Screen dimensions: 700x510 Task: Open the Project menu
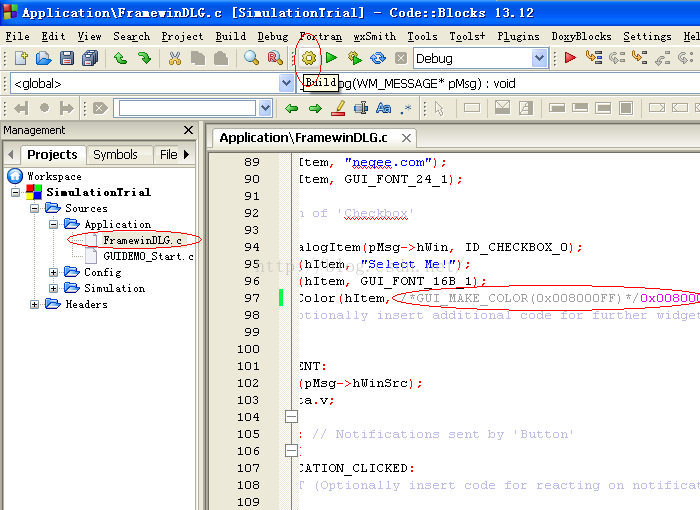pos(182,36)
